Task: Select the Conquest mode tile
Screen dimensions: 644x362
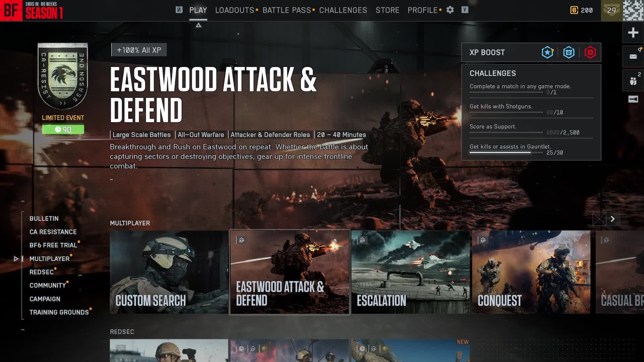Action: pos(531,272)
